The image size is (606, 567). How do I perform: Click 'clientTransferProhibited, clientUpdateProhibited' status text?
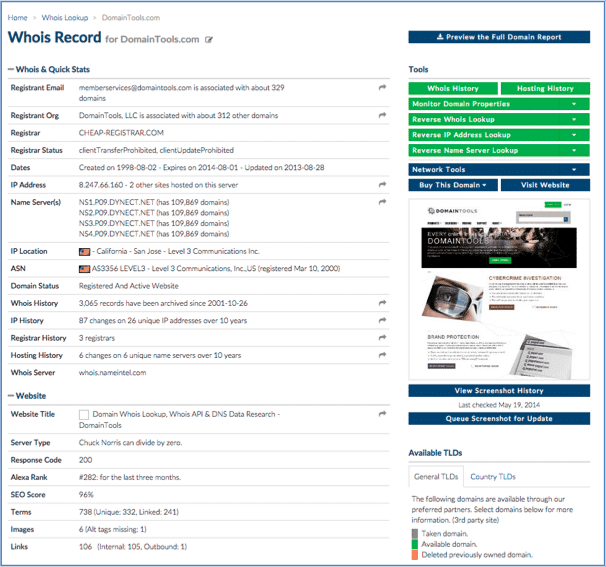[156, 150]
